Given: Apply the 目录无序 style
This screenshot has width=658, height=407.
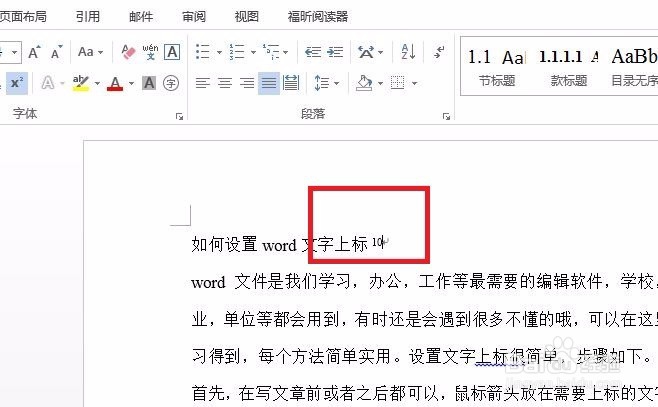Looking at the screenshot, I should pos(634,67).
